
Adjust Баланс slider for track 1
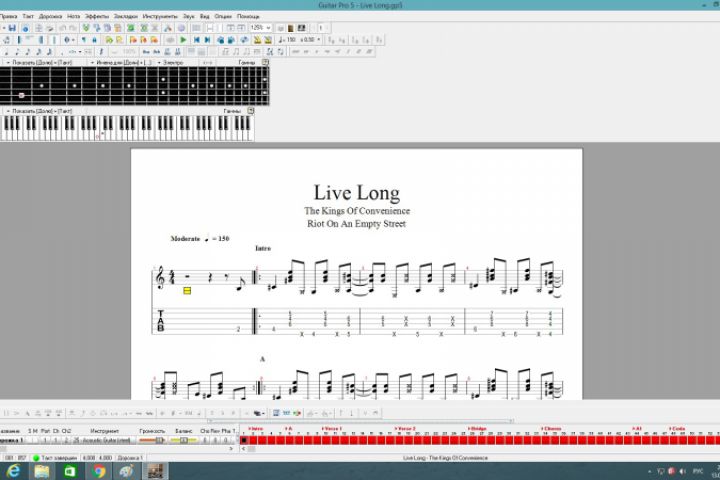tap(184, 440)
